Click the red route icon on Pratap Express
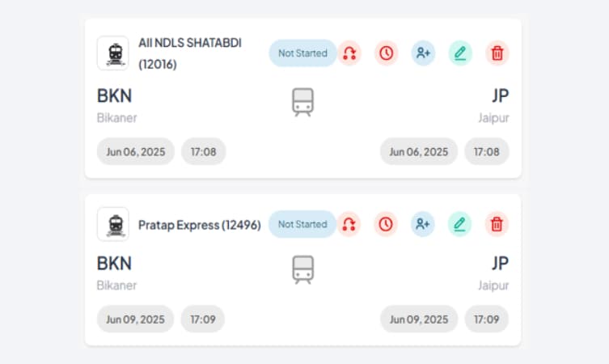Screen dimensions: 609x364 349,224
